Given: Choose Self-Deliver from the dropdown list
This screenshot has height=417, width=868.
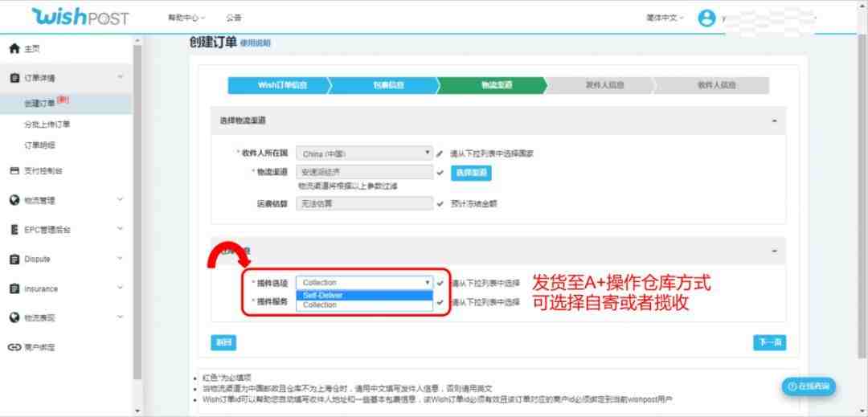Looking at the screenshot, I should (364, 296).
